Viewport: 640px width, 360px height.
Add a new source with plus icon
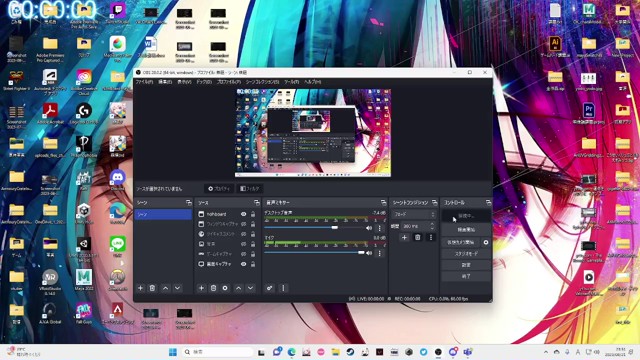[x=201, y=288]
